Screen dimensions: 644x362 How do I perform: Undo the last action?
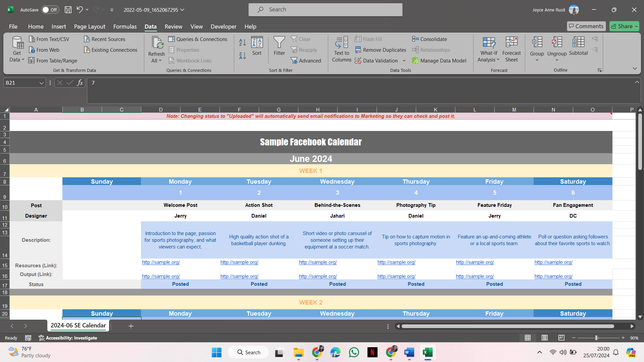(80, 10)
